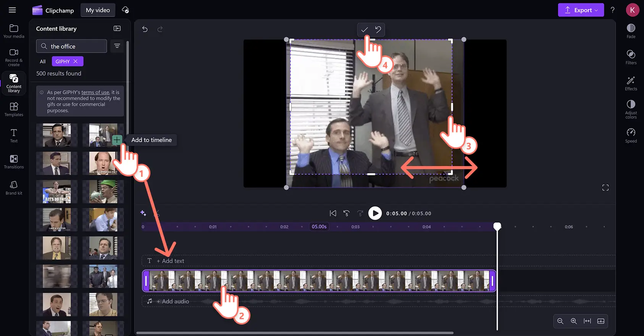This screenshot has width=644, height=336.
Task: Click the search field with the office
Action: click(71, 46)
